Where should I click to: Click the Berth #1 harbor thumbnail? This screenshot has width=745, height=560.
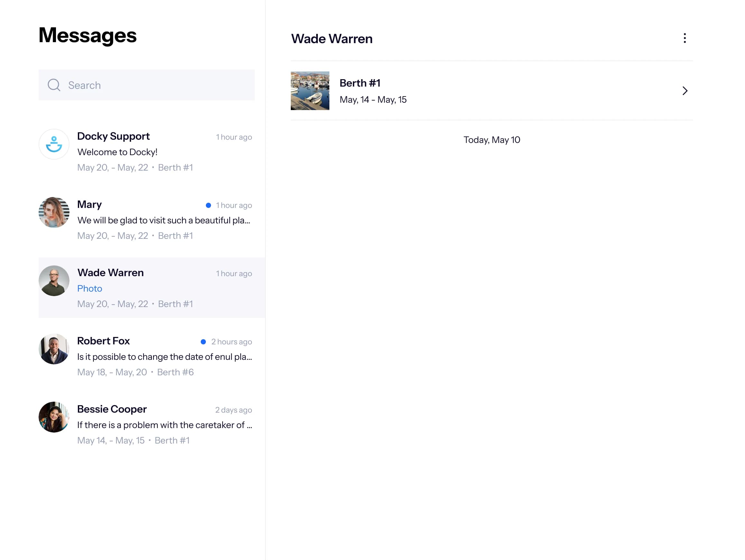click(x=310, y=91)
